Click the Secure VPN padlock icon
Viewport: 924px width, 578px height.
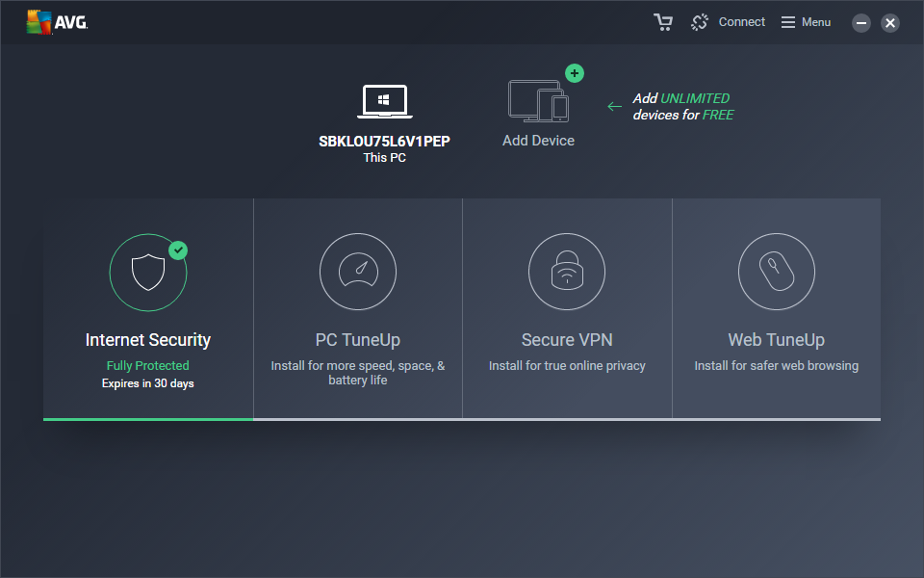point(567,272)
